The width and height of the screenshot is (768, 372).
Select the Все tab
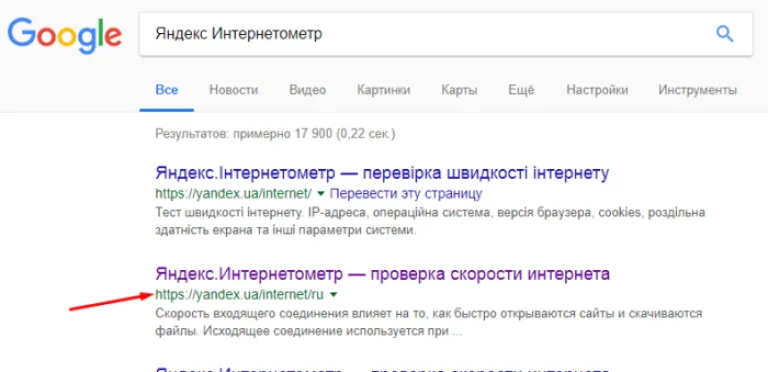point(167,90)
